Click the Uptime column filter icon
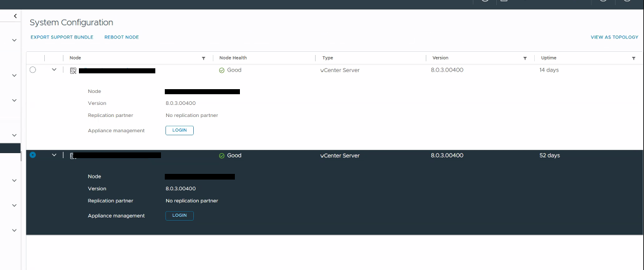 633,58
